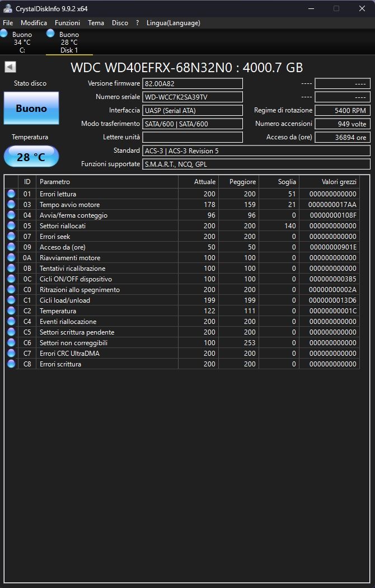Viewport: 375px width, 588px height.
Task: Click the Versione firmware field
Action: [x=193, y=83]
